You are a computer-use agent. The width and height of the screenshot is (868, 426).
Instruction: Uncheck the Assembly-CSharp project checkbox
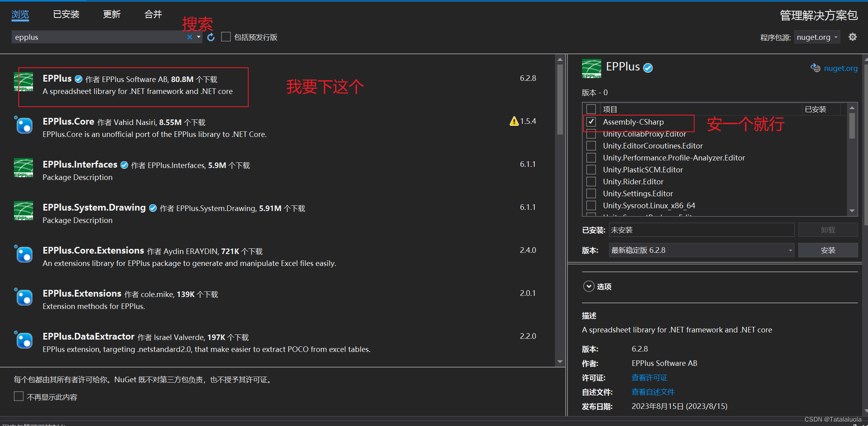[591, 122]
